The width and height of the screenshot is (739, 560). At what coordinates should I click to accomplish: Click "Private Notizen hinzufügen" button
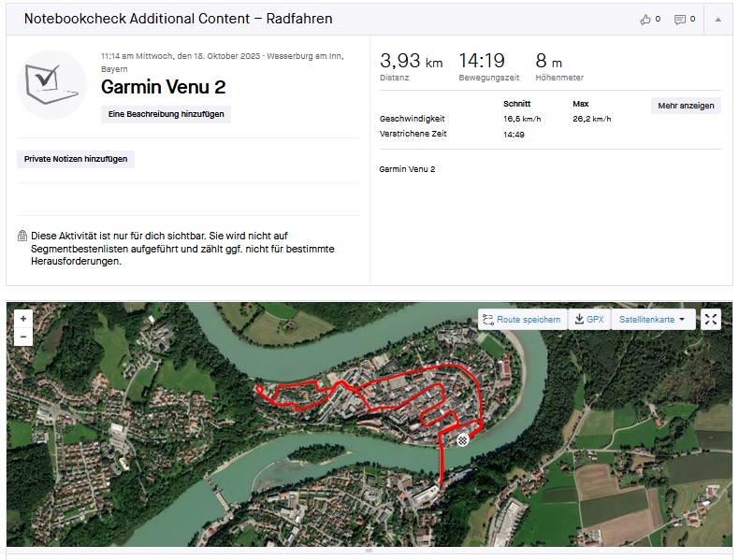click(x=76, y=159)
